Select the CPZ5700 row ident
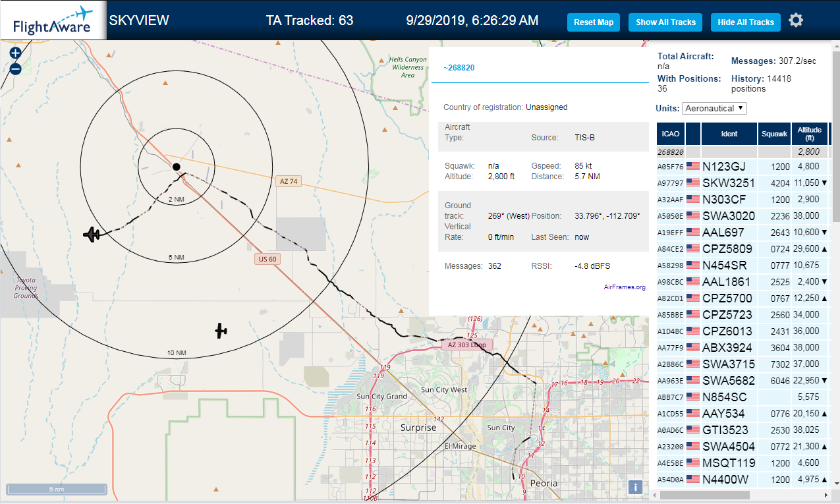This screenshot has width=840, height=504. pos(727,298)
